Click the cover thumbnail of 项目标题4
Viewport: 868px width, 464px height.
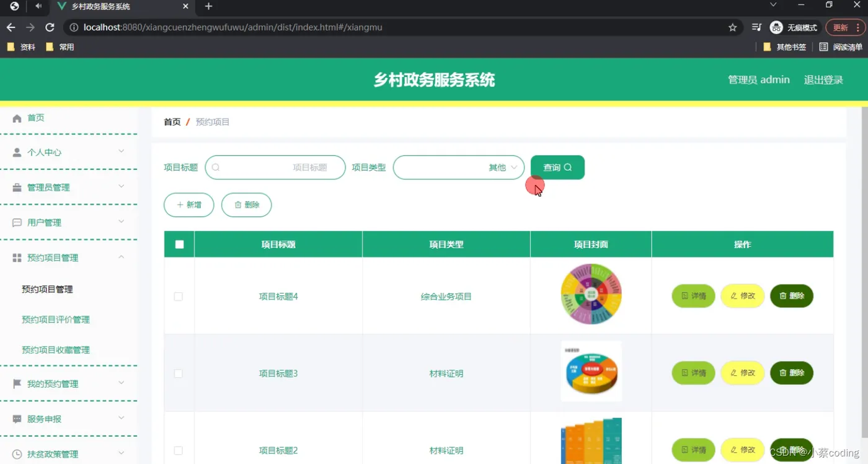[591, 295]
